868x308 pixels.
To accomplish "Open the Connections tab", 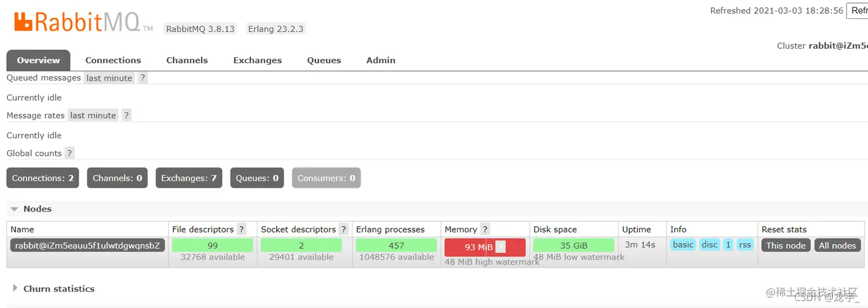I will (x=113, y=60).
